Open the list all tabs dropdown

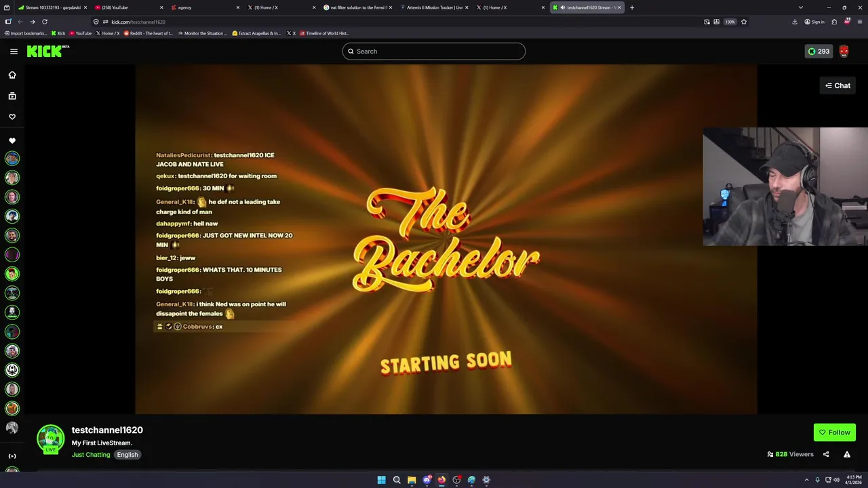pos(801,7)
